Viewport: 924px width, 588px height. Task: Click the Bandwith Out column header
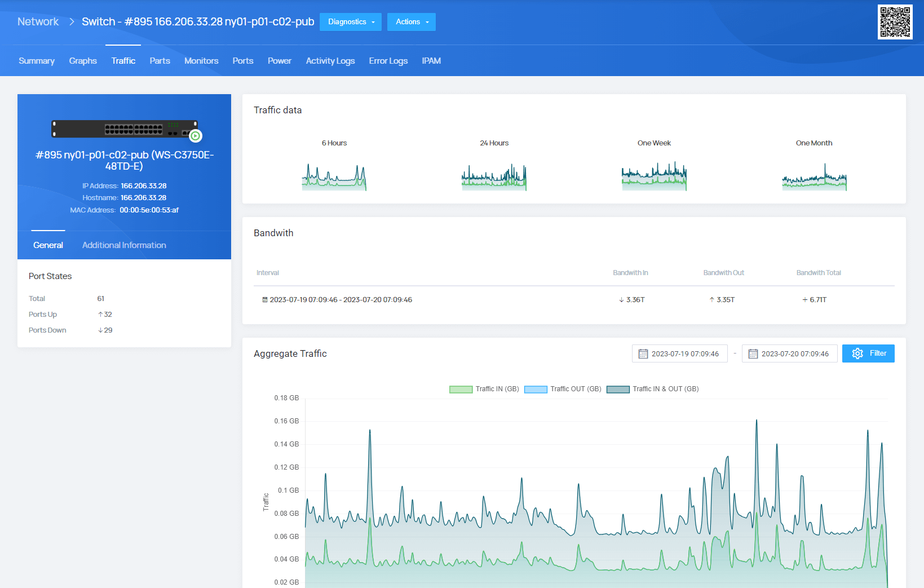tap(723, 273)
